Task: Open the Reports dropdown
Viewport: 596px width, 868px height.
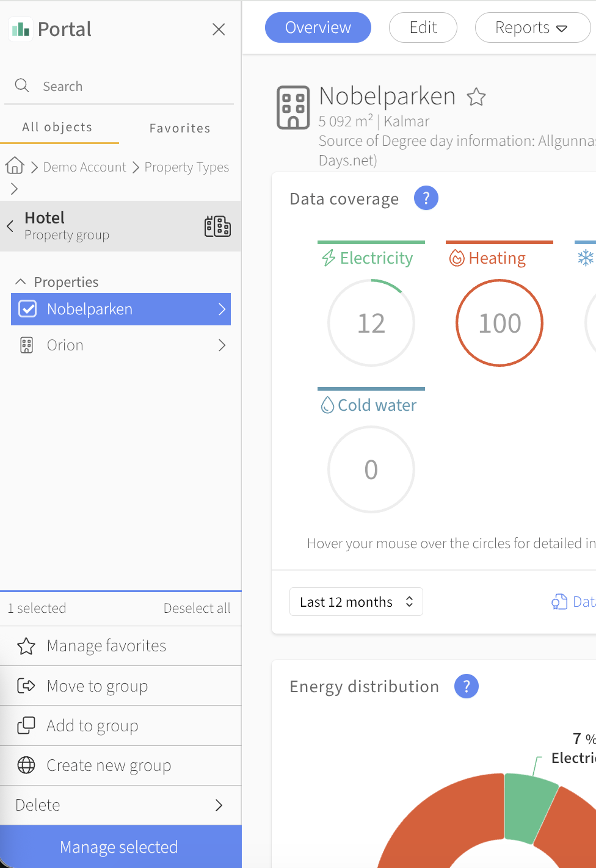Action: 532,27
